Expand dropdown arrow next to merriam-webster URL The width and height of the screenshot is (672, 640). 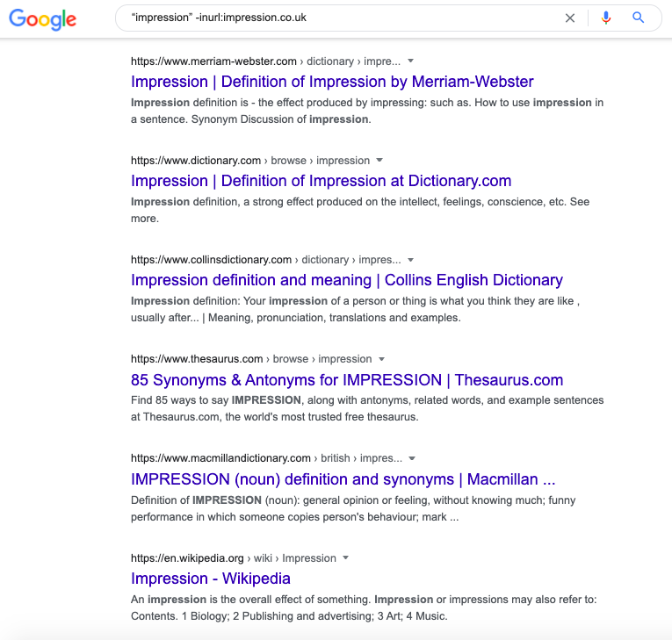(410, 61)
